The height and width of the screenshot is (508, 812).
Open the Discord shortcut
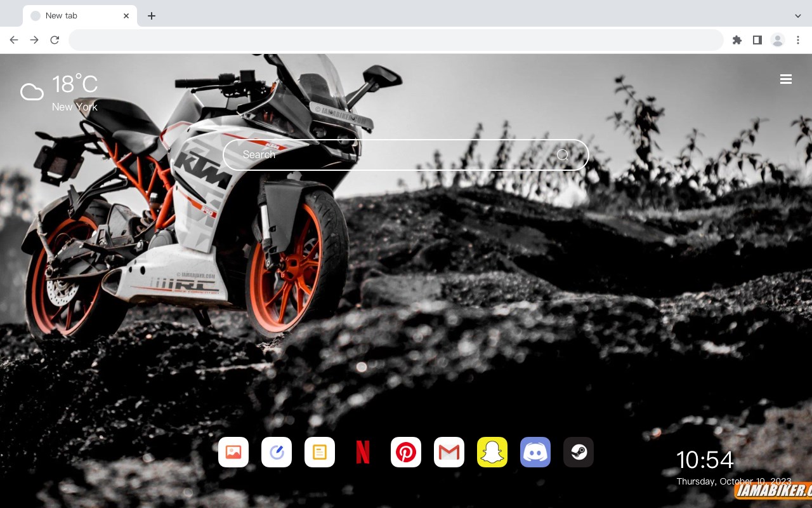click(535, 452)
